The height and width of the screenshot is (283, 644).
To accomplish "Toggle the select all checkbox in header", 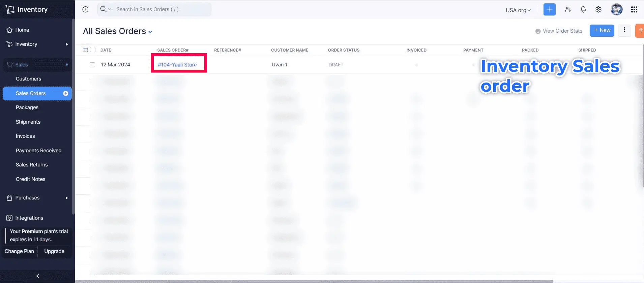I will [x=93, y=50].
